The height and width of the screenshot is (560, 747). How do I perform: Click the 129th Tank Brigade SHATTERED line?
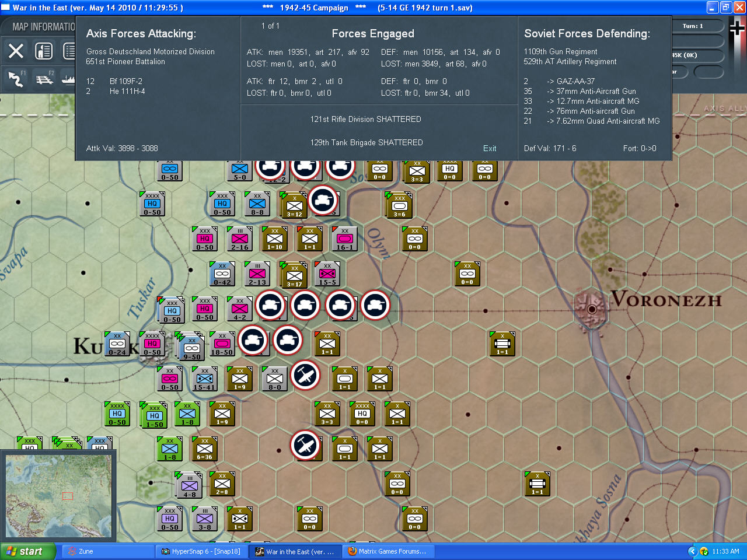click(366, 142)
